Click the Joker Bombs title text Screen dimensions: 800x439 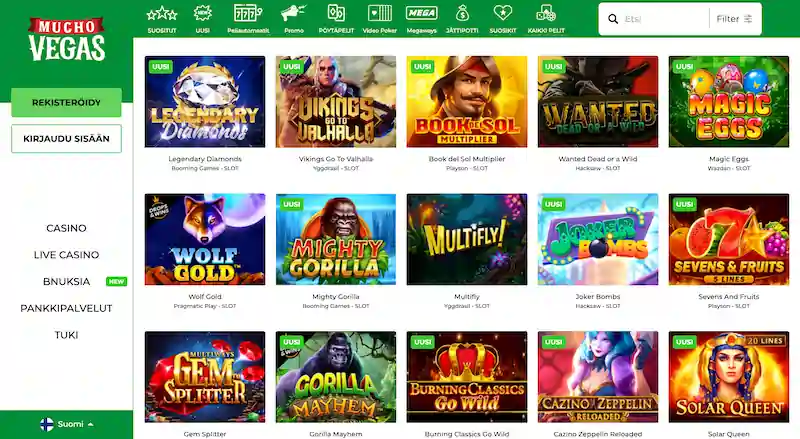coord(598,297)
